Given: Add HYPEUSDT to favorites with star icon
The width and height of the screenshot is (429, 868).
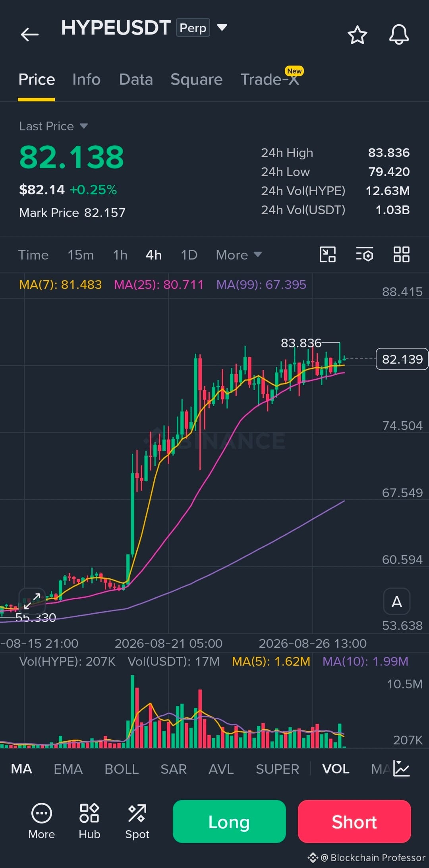Looking at the screenshot, I should click(x=357, y=35).
